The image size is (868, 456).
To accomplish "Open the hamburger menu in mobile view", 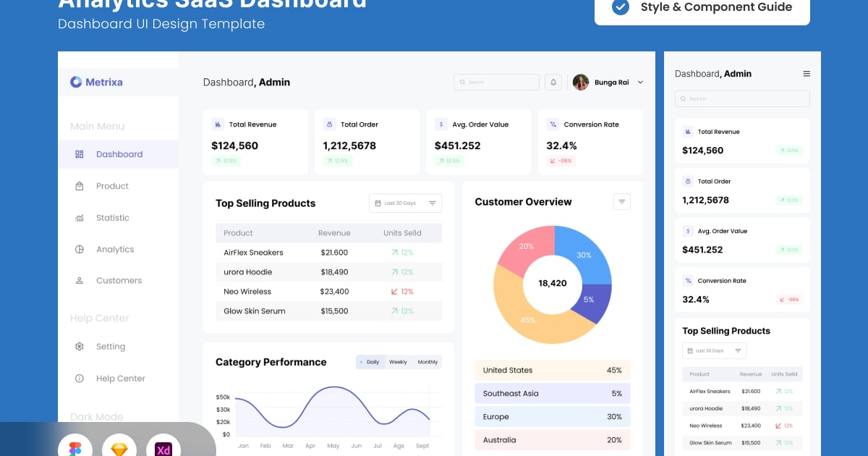I will pos(807,74).
